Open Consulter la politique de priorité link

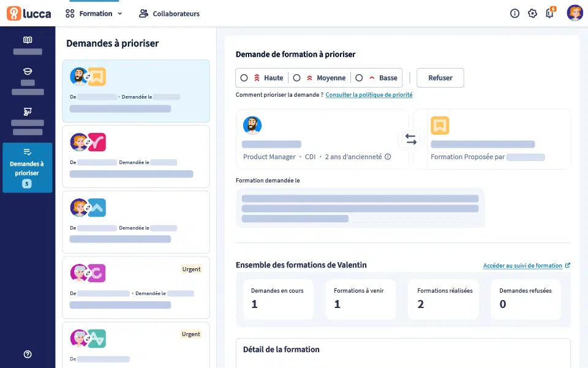click(x=369, y=95)
